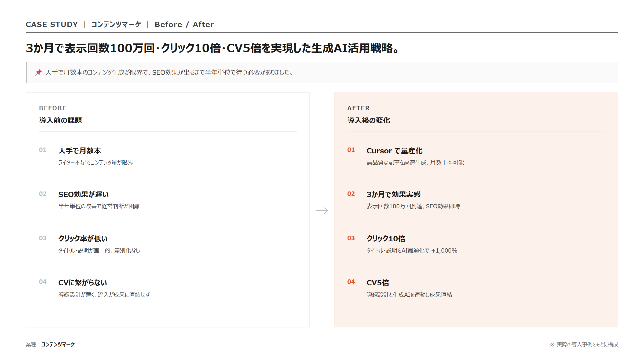This screenshot has width=644, height=362.
Task: Click the heading '導入後の変化'
Action: (x=369, y=120)
